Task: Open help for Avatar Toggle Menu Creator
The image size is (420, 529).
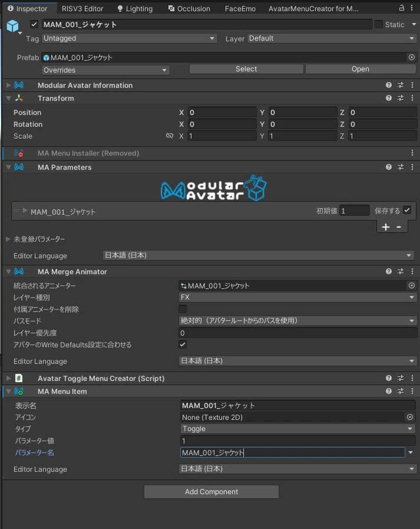Action: [x=389, y=378]
